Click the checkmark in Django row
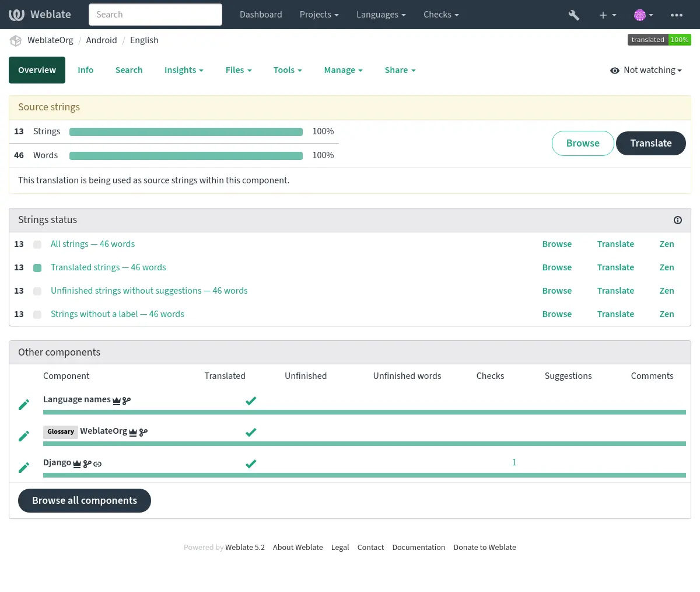Screen dimensions: 700x592 [251, 464]
